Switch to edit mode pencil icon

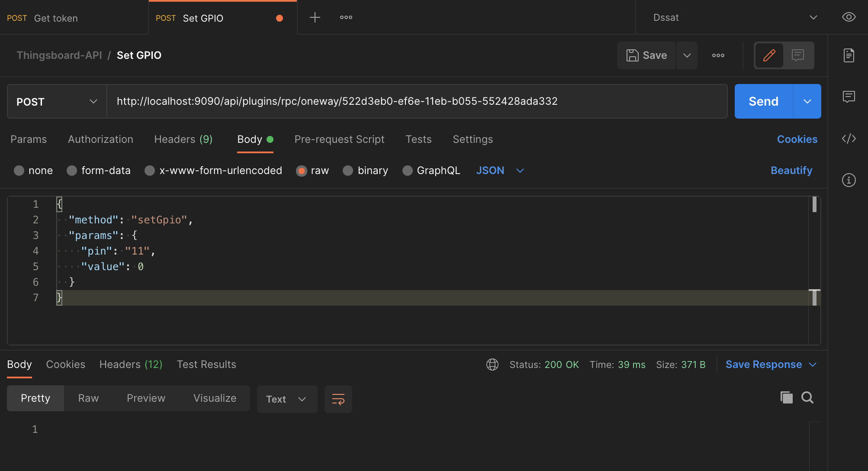769,55
